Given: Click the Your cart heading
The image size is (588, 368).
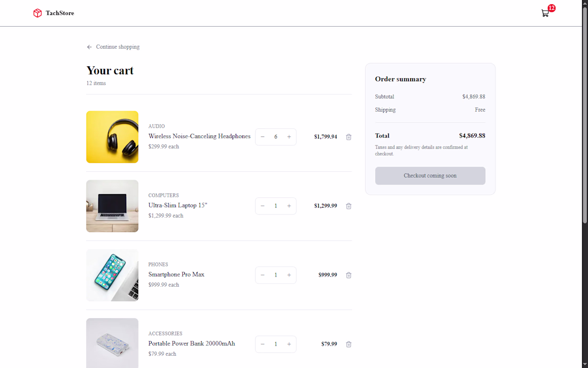Looking at the screenshot, I should 110,71.
